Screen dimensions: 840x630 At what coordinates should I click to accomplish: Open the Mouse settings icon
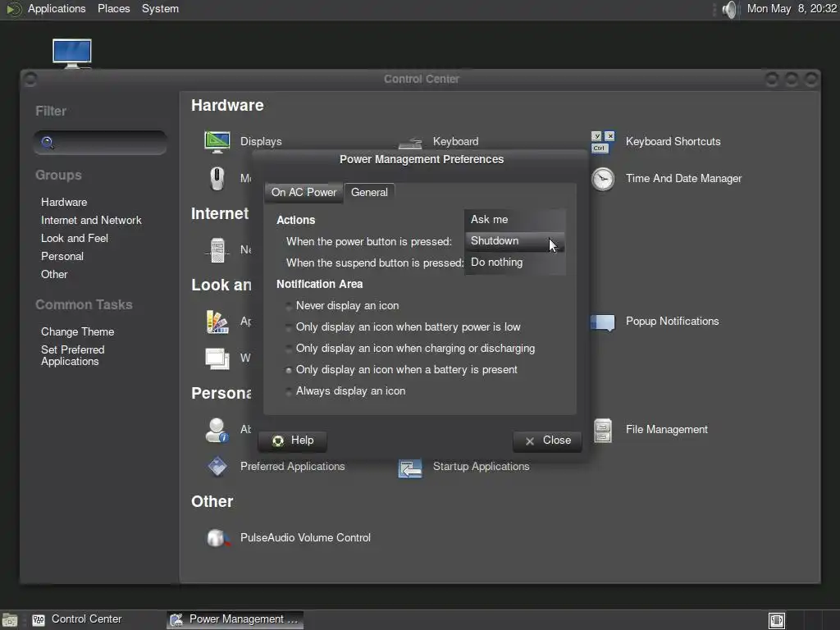click(x=217, y=178)
